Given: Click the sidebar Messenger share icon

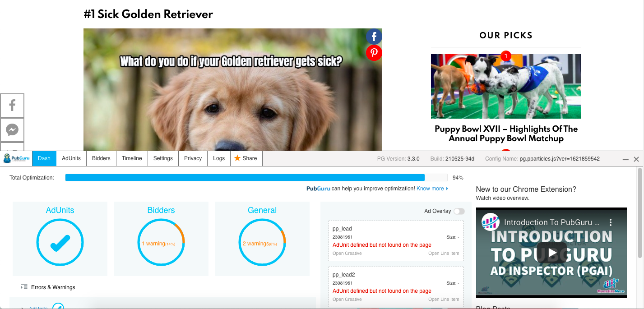Looking at the screenshot, I should (x=12, y=130).
